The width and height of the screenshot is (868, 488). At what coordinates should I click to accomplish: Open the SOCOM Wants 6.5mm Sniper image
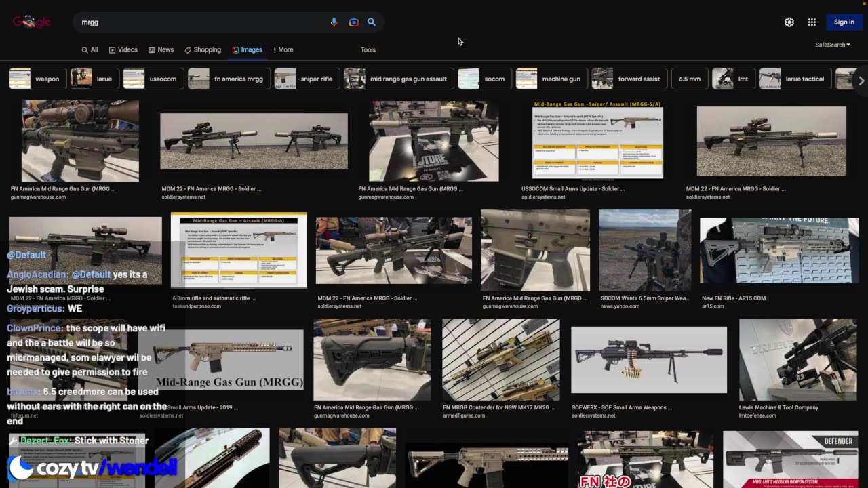tap(645, 251)
